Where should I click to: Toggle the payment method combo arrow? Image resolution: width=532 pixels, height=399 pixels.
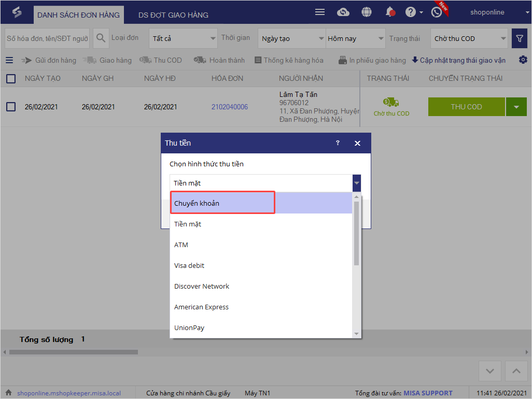(x=357, y=183)
